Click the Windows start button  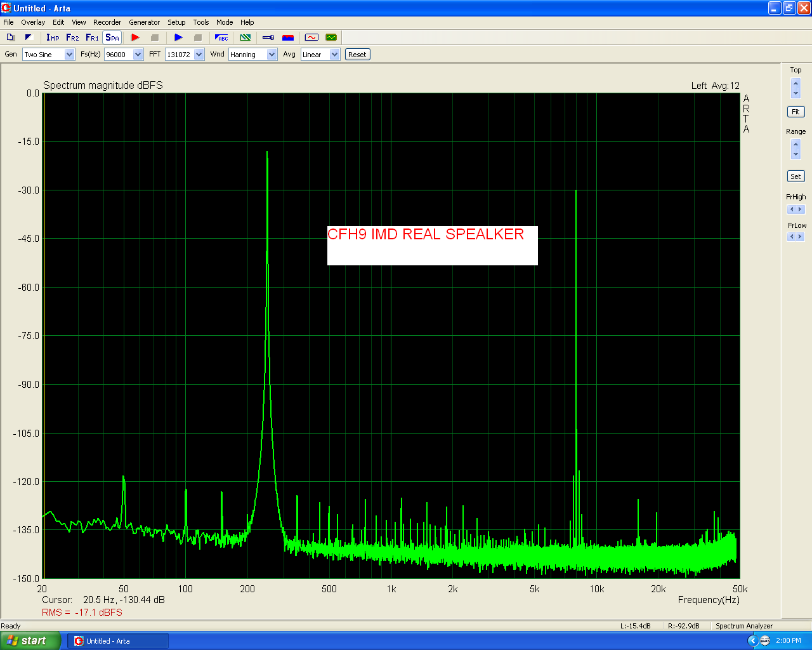30,640
